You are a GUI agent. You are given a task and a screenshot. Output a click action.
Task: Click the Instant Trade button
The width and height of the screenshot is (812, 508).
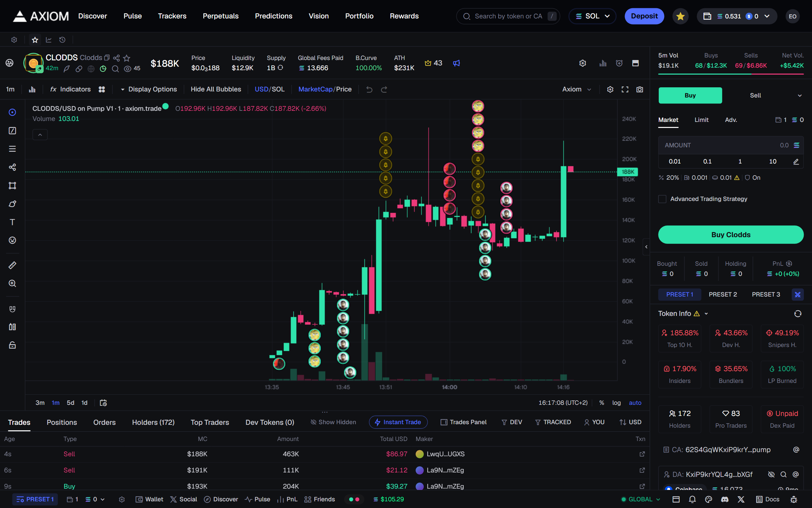click(398, 422)
